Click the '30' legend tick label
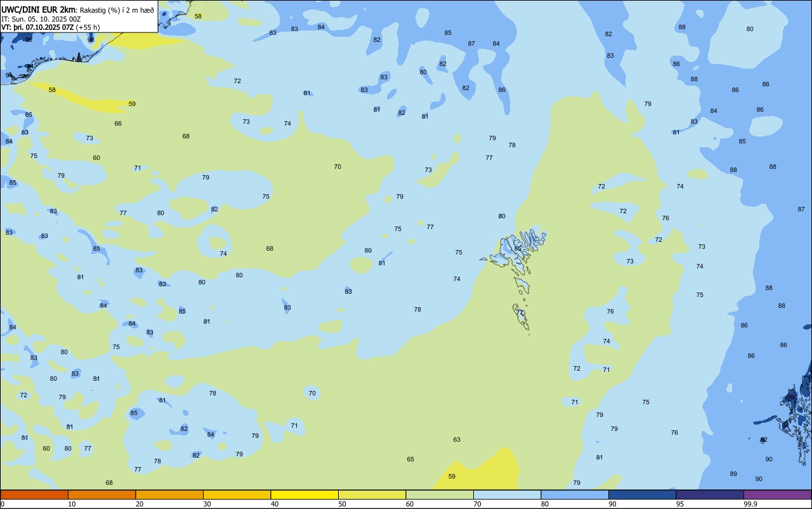 point(207,504)
